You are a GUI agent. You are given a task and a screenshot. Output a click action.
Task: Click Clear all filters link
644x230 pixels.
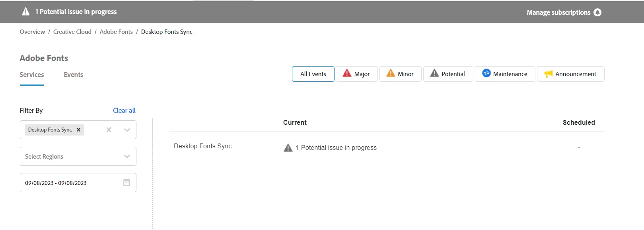tap(124, 110)
